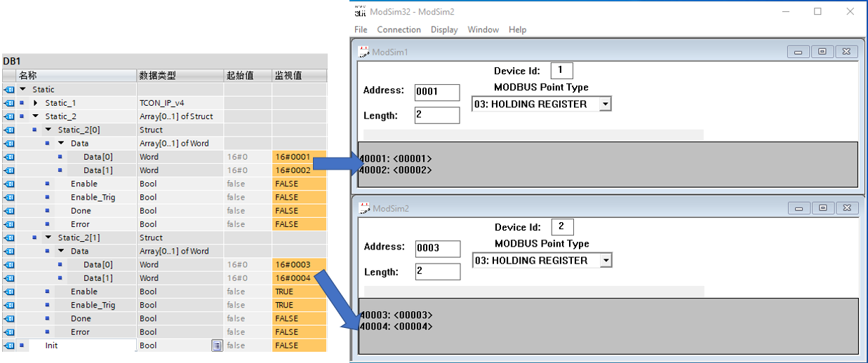The image size is (868, 363).
Task: Click monitor value 16#0004
Action: [x=300, y=278]
